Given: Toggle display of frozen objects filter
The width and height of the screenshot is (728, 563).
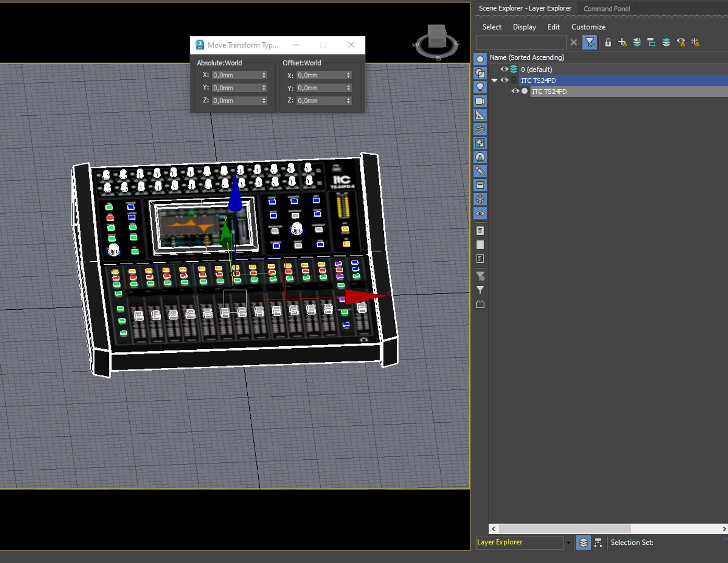Looking at the screenshot, I should click(x=480, y=199).
